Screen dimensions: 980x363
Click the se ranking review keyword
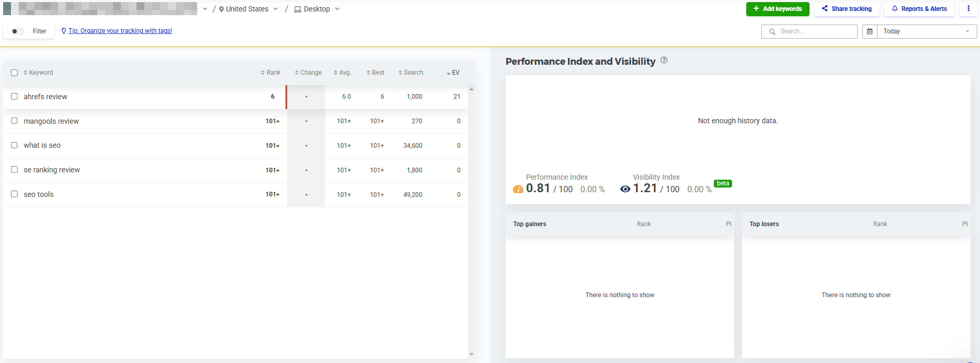point(52,170)
